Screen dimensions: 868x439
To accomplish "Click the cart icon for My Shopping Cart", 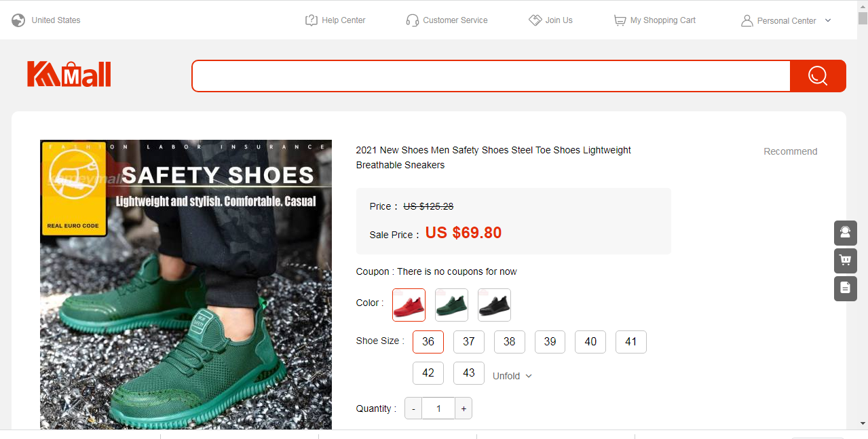I will pos(620,20).
